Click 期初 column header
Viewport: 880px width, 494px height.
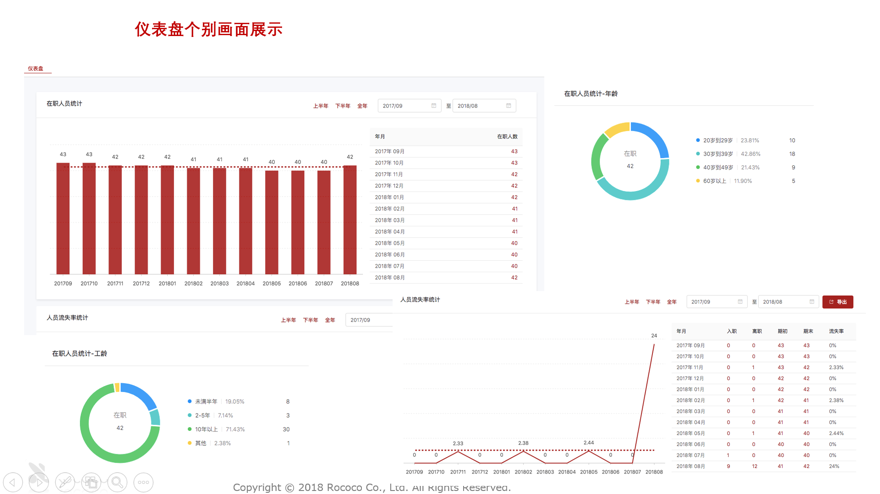[x=782, y=331]
